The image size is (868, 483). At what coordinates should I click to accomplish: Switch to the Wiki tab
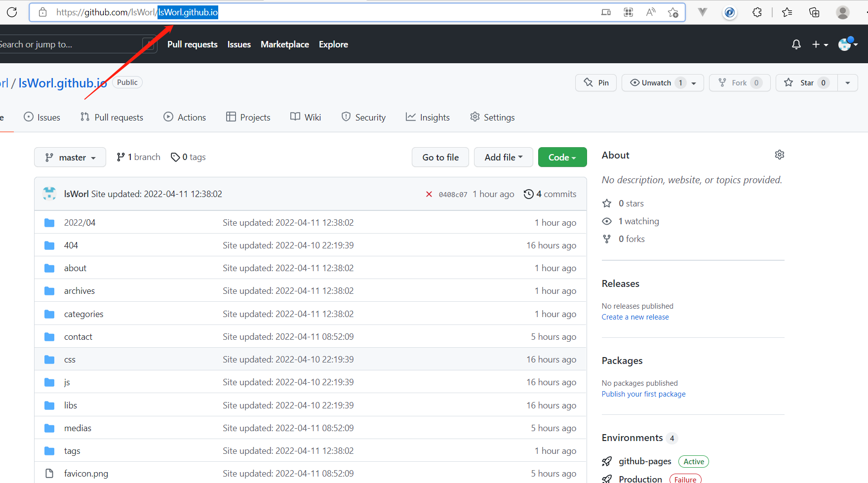coord(306,118)
